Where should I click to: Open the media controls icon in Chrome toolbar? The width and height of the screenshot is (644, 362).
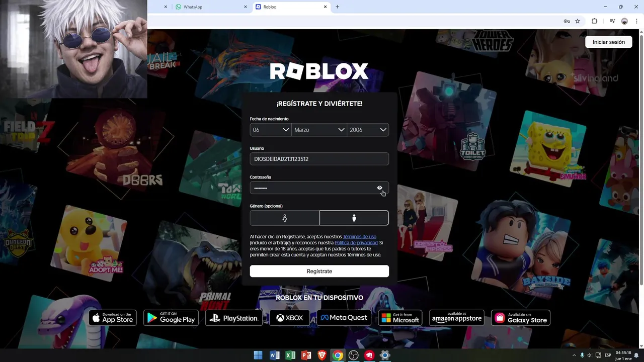612,21
